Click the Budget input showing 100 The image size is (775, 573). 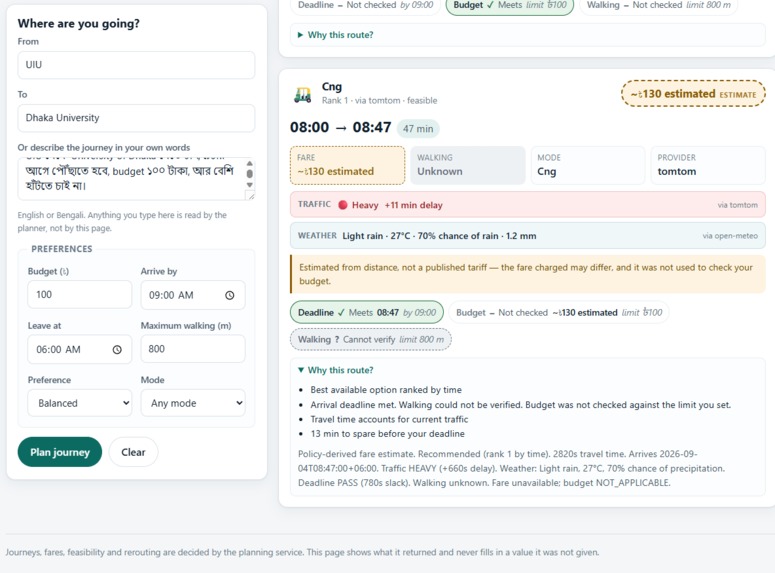[x=80, y=295]
